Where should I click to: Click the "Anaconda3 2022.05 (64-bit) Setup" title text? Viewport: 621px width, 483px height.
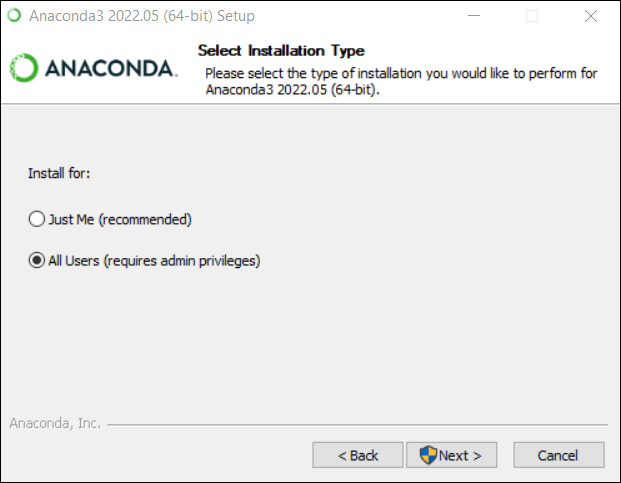141,16
